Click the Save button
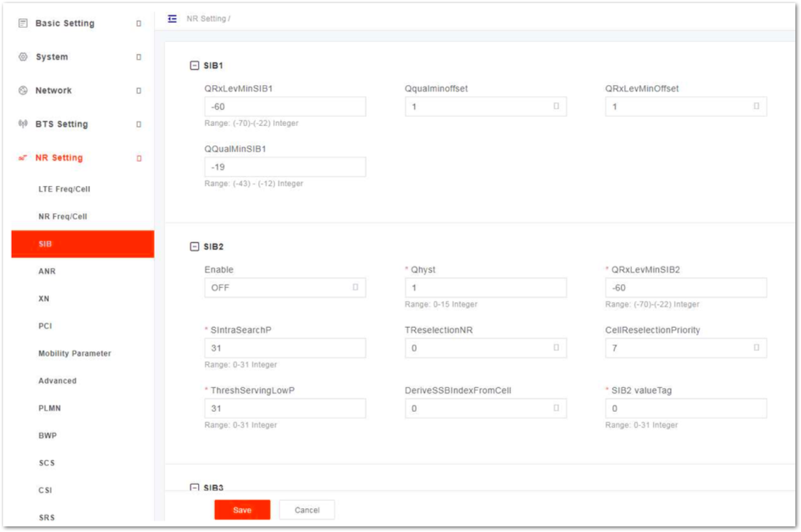 click(242, 510)
